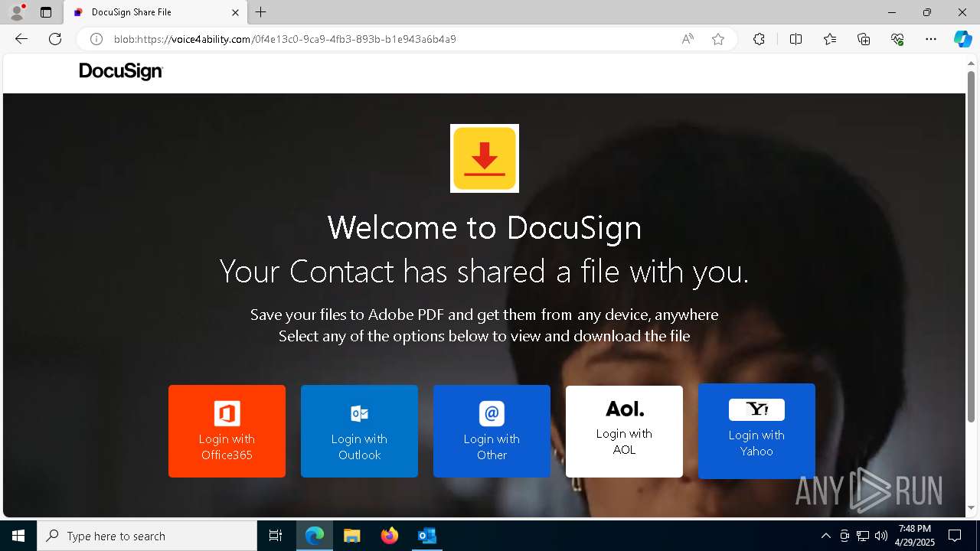This screenshot has height=551, width=980.
Task: Open Collections panel
Action: point(864,39)
